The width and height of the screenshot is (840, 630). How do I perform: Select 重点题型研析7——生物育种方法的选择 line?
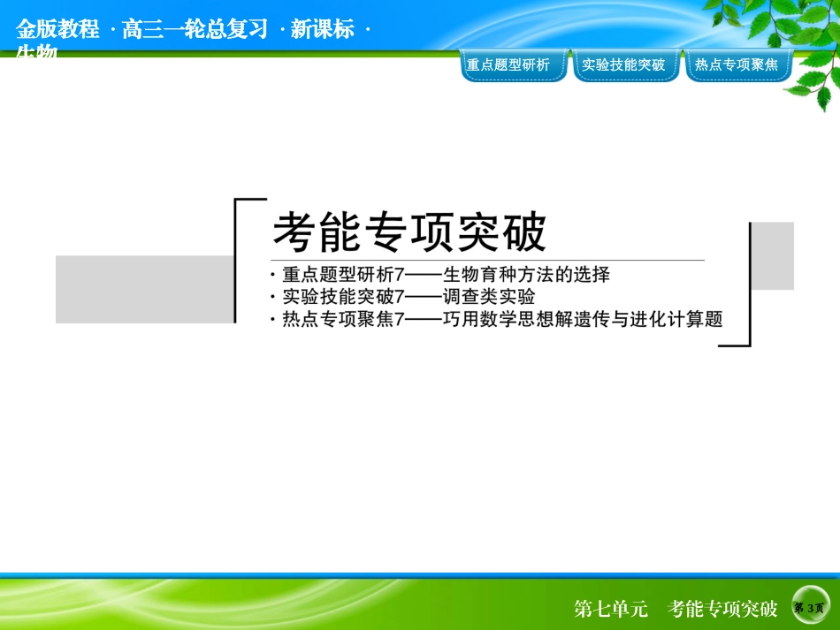[x=446, y=275]
